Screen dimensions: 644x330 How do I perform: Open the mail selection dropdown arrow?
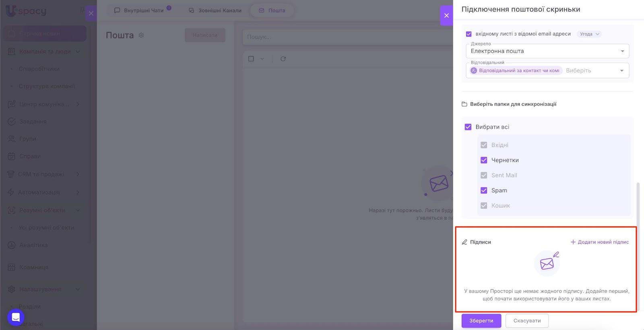[262, 59]
